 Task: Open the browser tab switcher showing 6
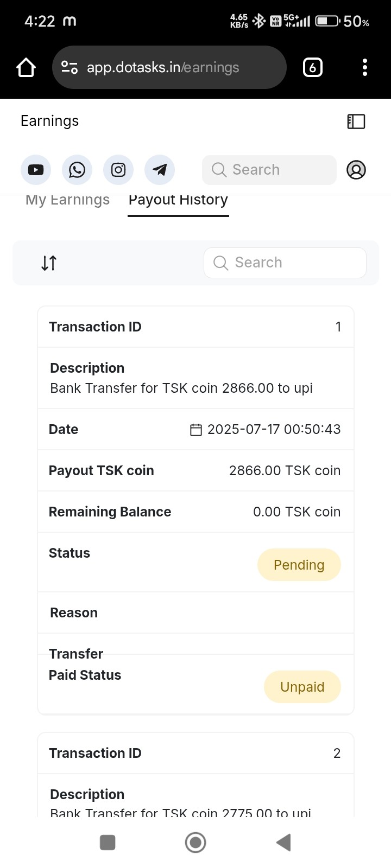[312, 68]
